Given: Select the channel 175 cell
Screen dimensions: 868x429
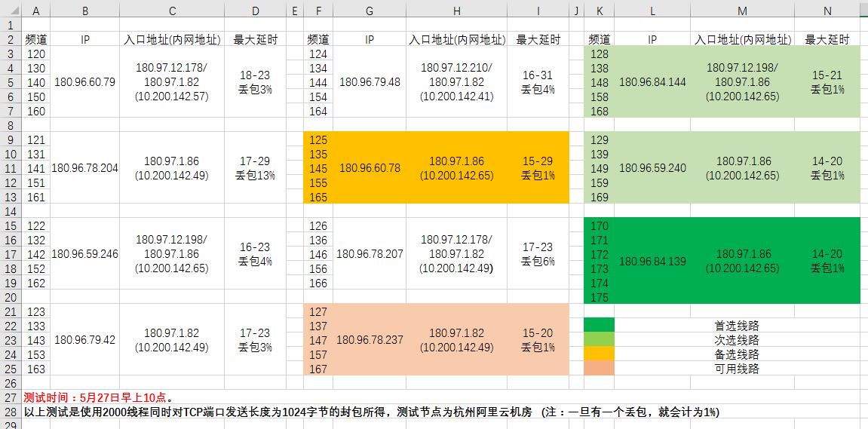Looking at the screenshot, I should (600, 297).
